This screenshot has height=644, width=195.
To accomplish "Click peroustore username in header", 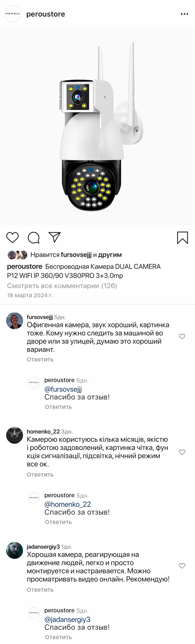I will tap(46, 14).
